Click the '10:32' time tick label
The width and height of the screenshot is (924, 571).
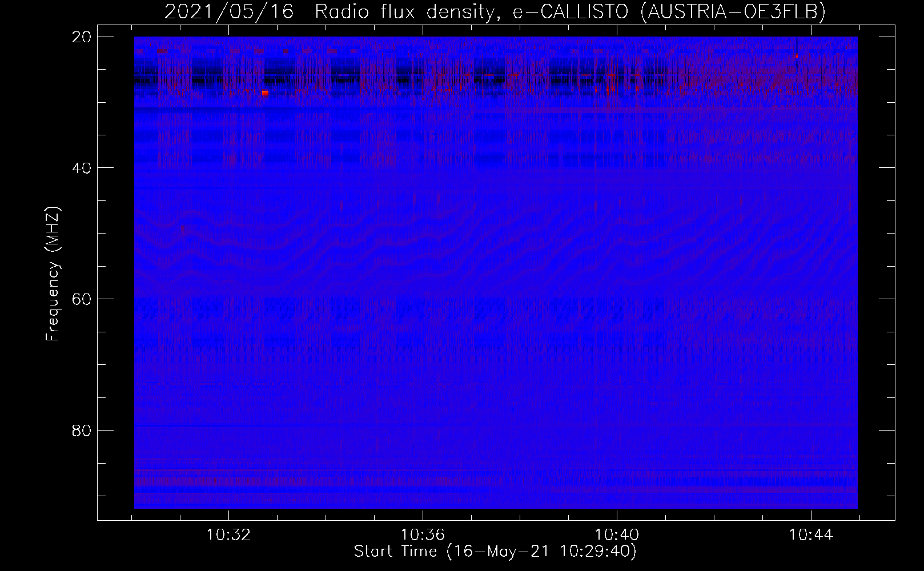coord(228,535)
